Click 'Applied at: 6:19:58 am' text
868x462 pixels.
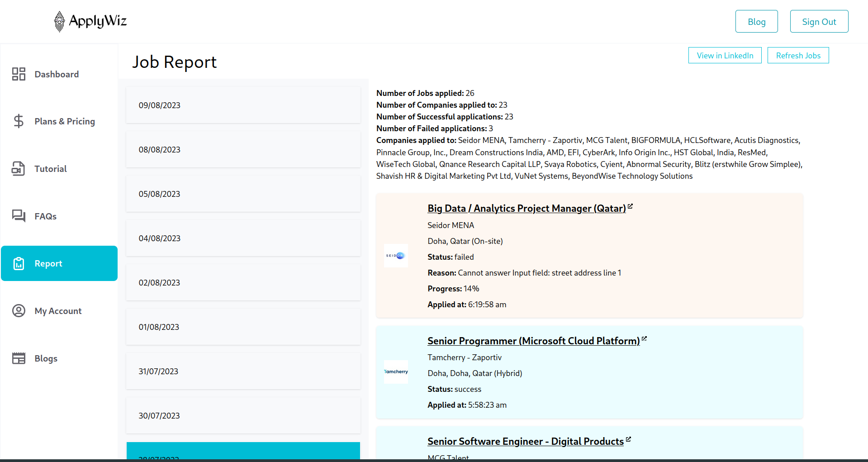pyautogui.click(x=467, y=305)
